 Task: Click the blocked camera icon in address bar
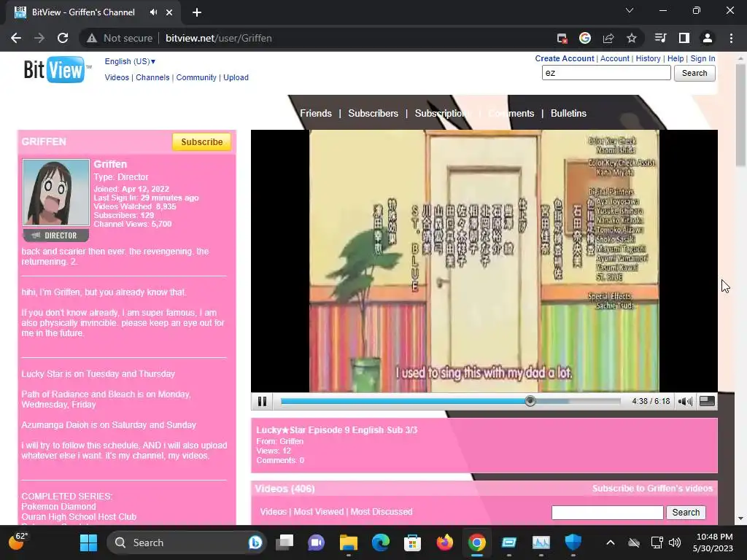[x=562, y=38]
